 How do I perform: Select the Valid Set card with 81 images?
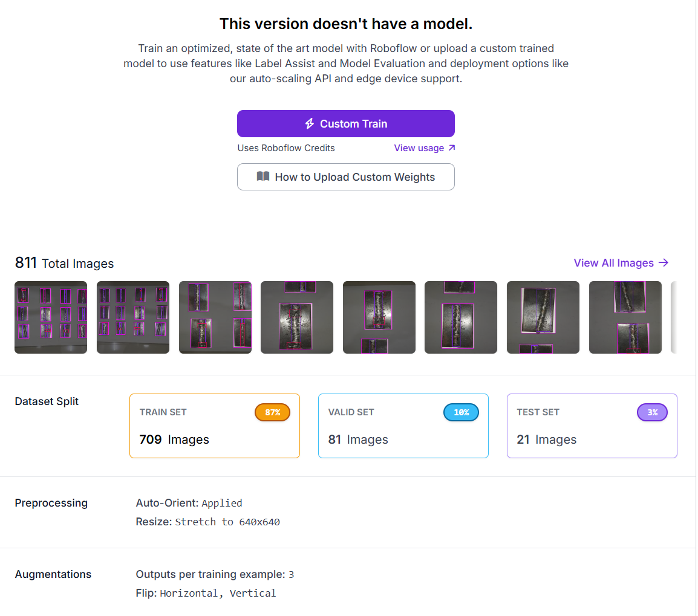[403, 426]
